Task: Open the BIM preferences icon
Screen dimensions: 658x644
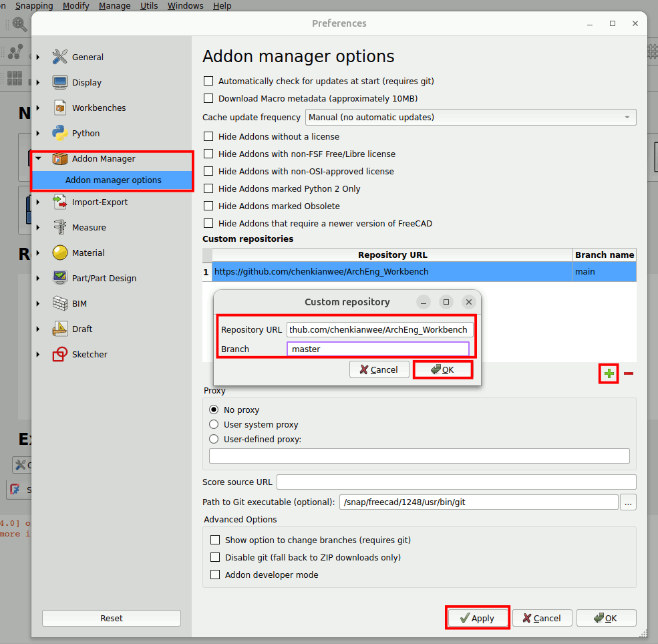Action: click(x=60, y=303)
